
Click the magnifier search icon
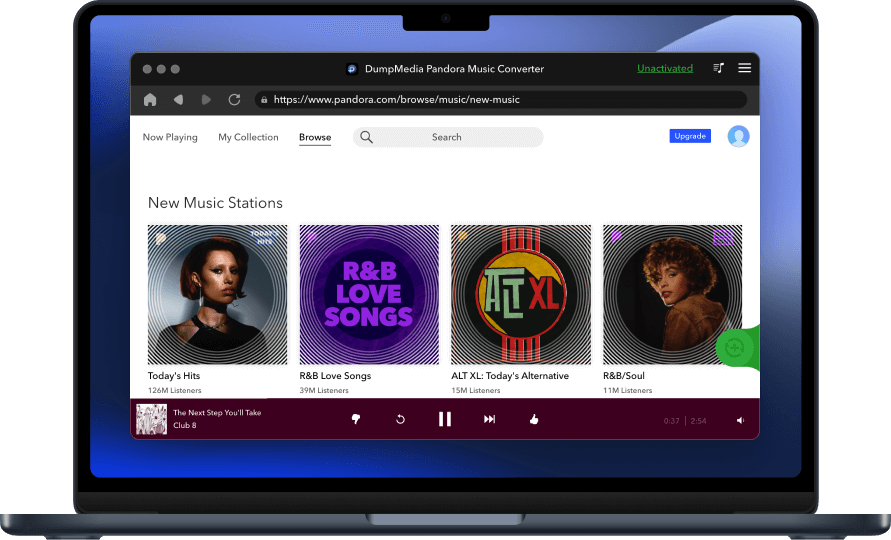[x=367, y=137]
